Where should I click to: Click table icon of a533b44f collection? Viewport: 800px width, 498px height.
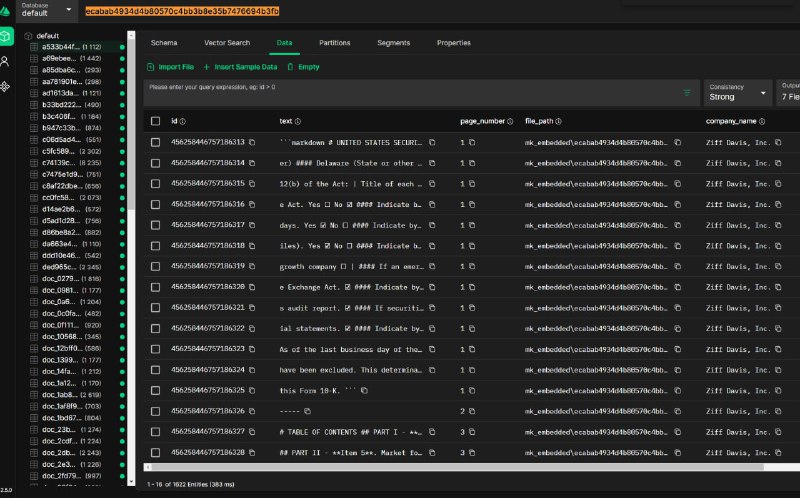point(34,46)
